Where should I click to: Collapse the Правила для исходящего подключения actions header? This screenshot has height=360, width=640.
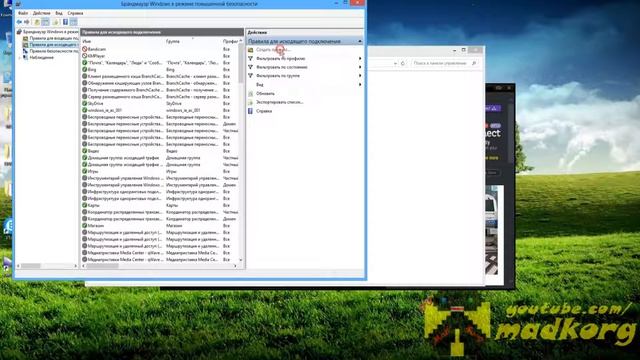(360, 41)
